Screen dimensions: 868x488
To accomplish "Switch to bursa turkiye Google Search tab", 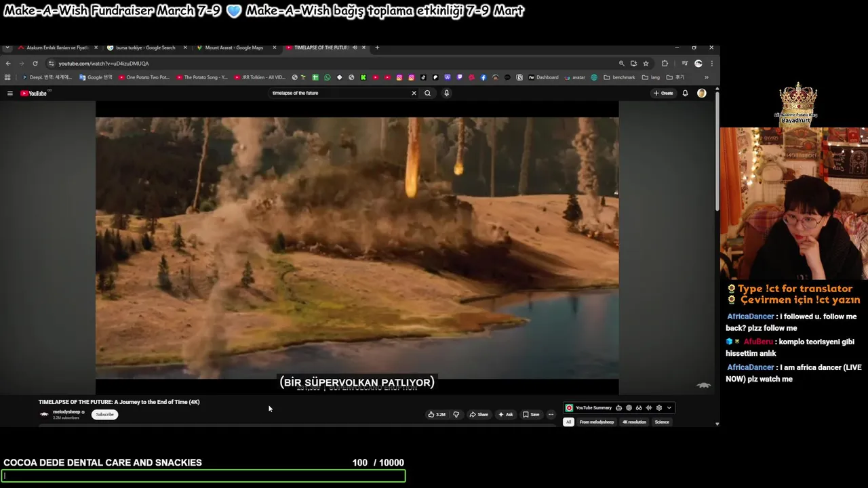I will tap(146, 47).
